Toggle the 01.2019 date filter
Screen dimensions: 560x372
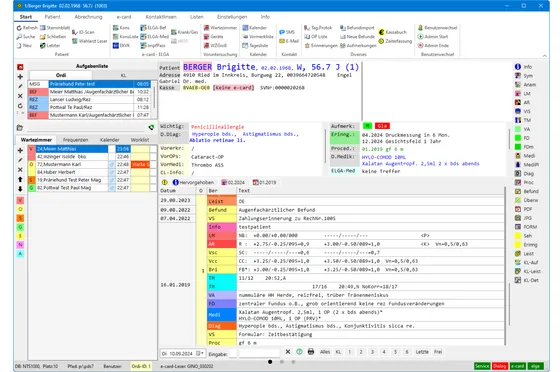264,182
